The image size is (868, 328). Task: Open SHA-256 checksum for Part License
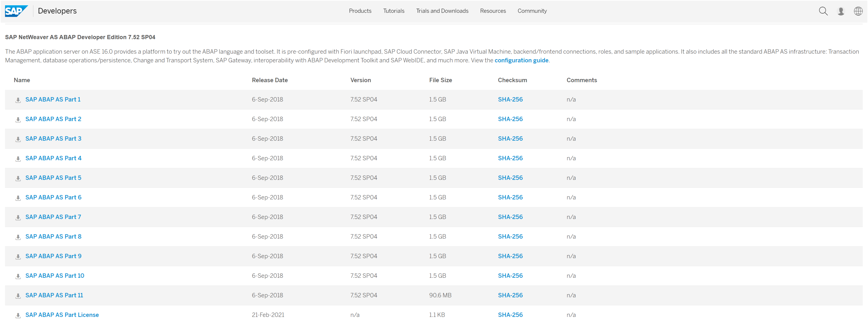pos(510,314)
